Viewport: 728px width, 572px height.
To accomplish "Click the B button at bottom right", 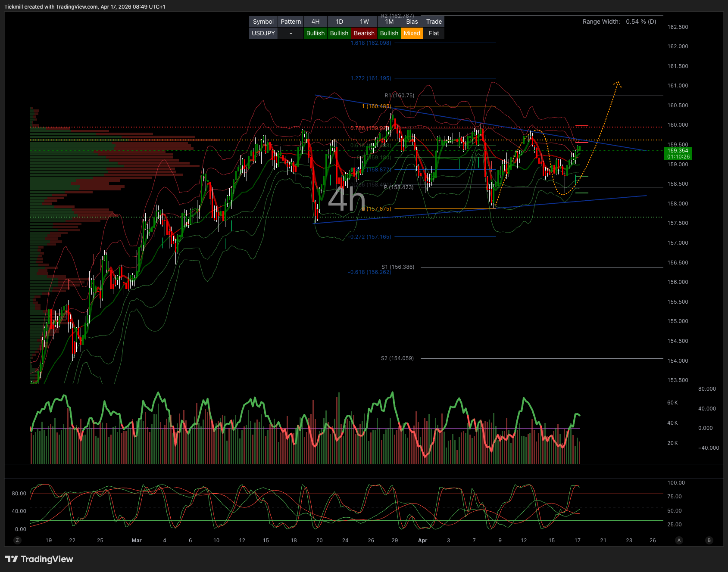I will point(709,540).
